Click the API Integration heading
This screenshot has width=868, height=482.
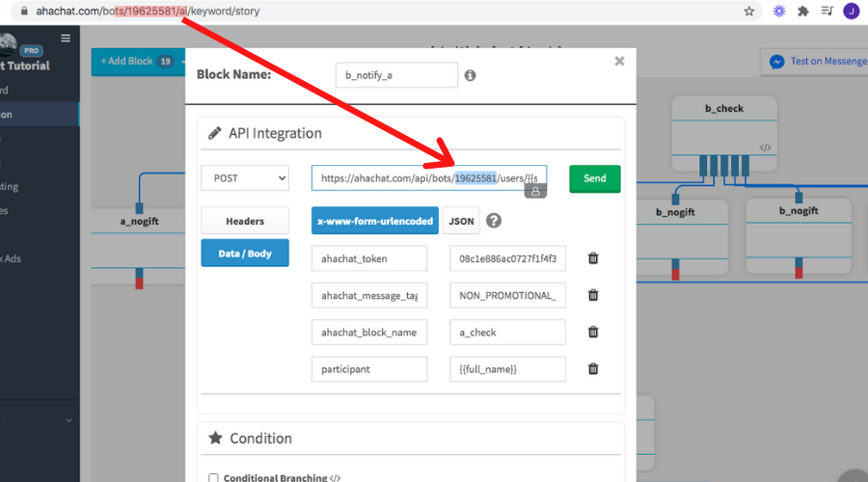(x=275, y=133)
